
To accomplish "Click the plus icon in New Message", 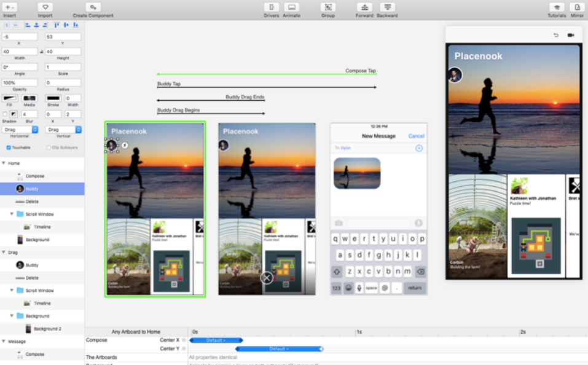I will click(x=419, y=148).
